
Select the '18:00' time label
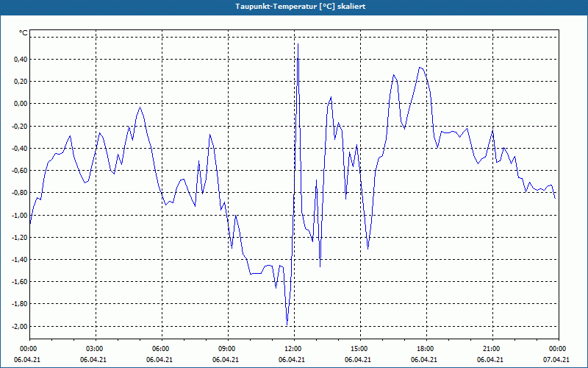pyautogui.click(x=426, y=349)
